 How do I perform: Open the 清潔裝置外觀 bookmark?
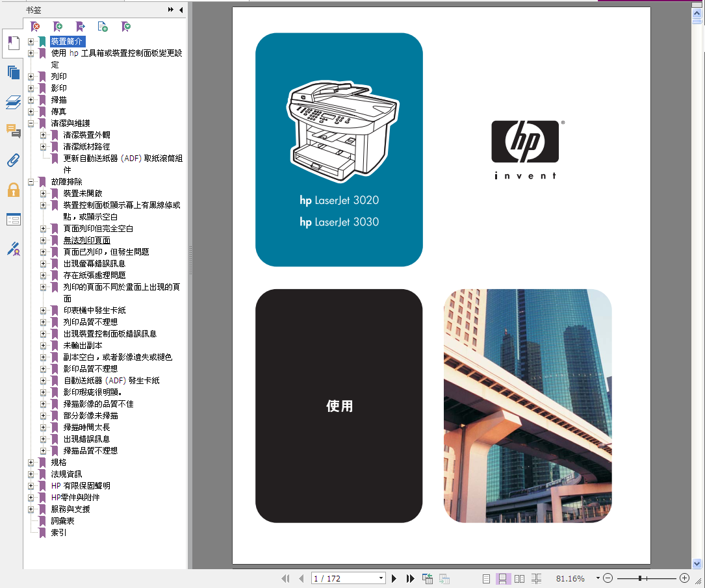click(87, 135)
